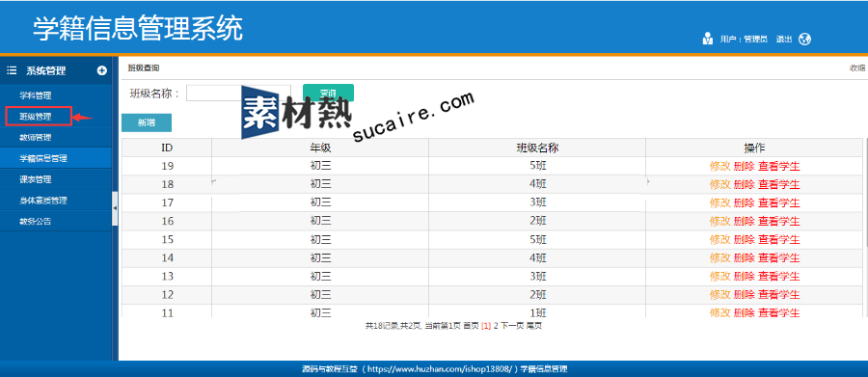Go to 下一页 in pagination

pos(512,326)
